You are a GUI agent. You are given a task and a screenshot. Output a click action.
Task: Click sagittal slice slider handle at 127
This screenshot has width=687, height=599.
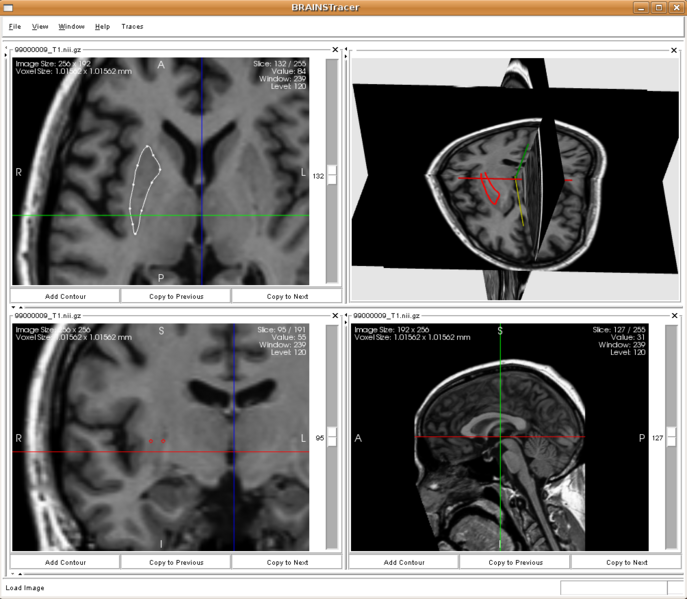tap(671, 437)
